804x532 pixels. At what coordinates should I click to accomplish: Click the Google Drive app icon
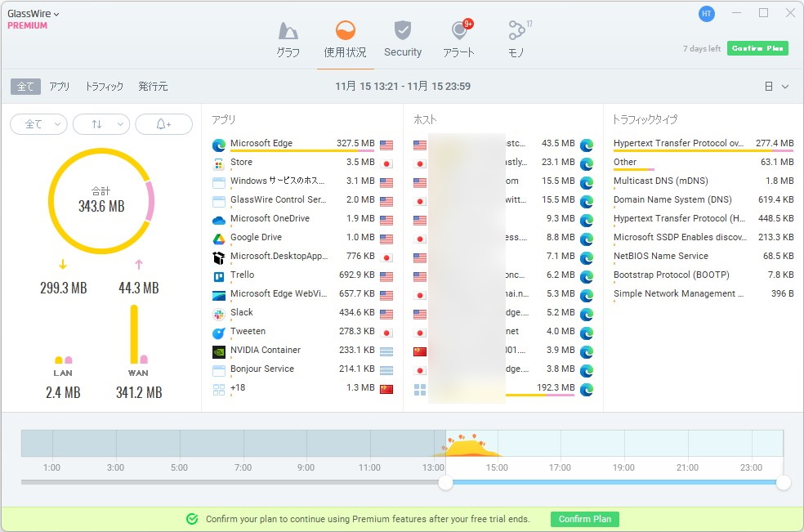coord(219,239)
